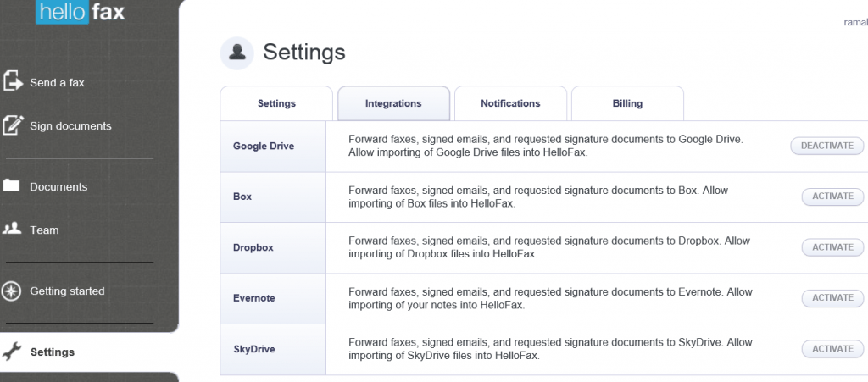This screenshot has height=382, width=868.
Task: Click the HelloFax logo
Action: [x=81, y=12]
